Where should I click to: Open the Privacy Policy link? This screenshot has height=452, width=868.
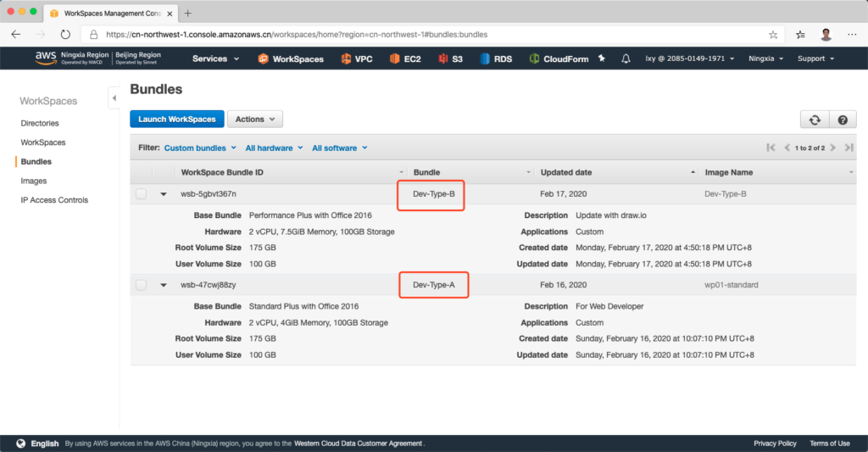coord(775,444)
